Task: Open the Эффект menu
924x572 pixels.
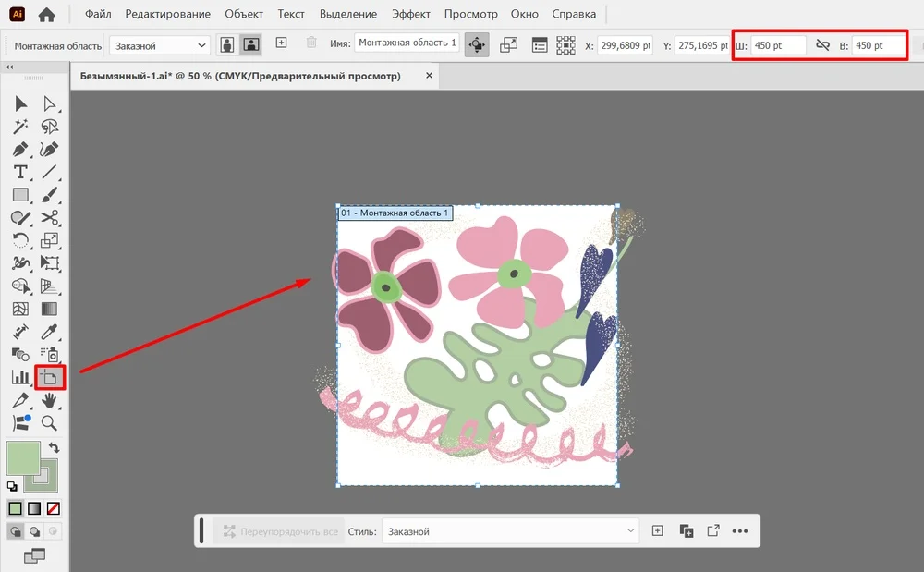Action: click(410, 15)
